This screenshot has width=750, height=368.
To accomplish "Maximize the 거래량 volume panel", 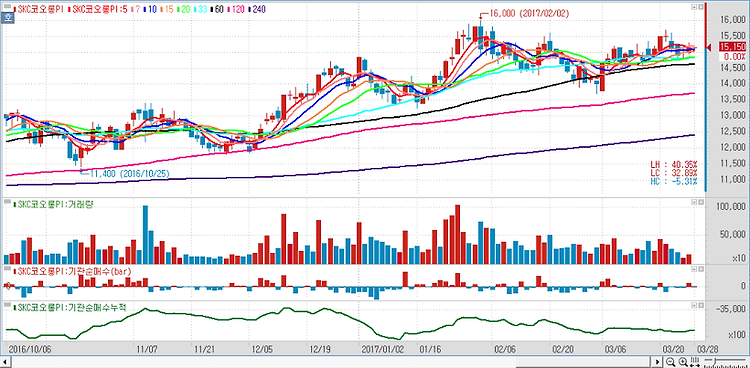I will coord(701,203).
